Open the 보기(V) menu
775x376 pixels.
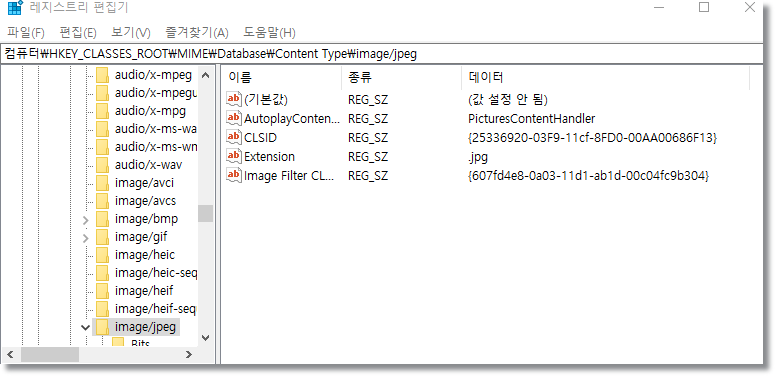coord(130,33)
